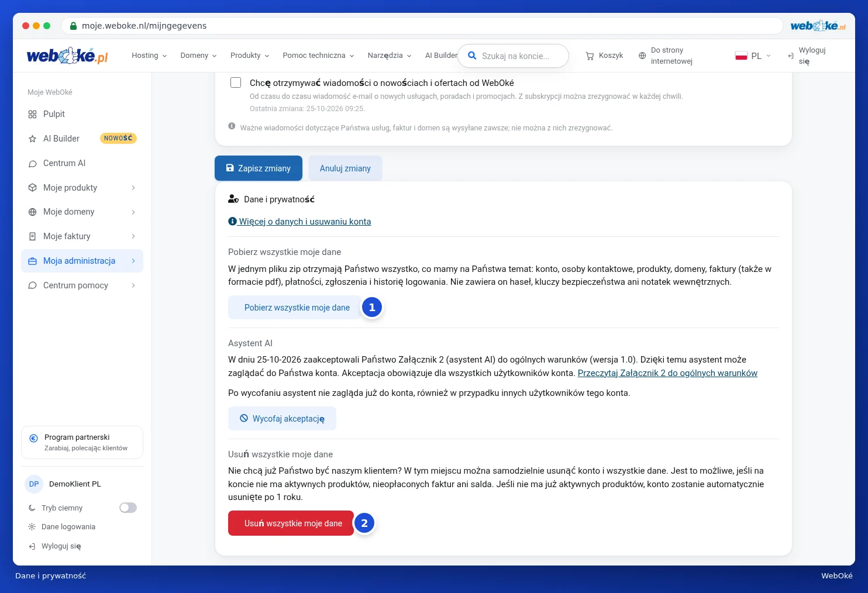Open the PL language selector

[x=753, y=56]
